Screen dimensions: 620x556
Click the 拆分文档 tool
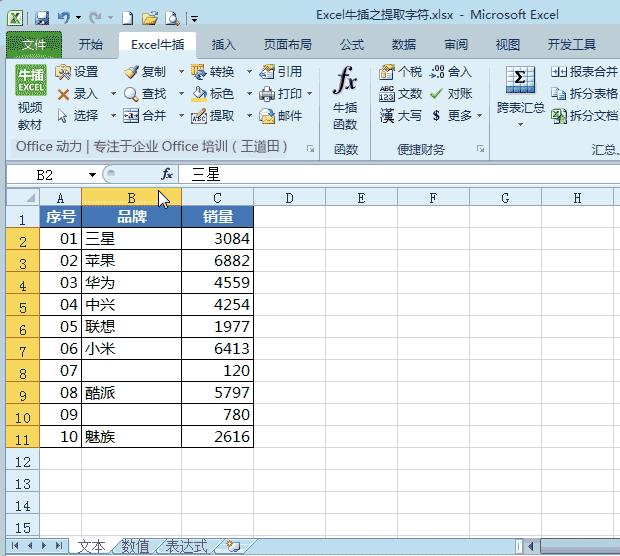coord(584,116)
